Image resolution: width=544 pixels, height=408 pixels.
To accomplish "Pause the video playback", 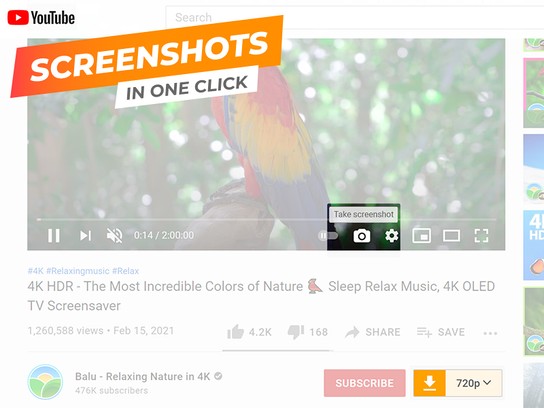I will pos(54,236).
